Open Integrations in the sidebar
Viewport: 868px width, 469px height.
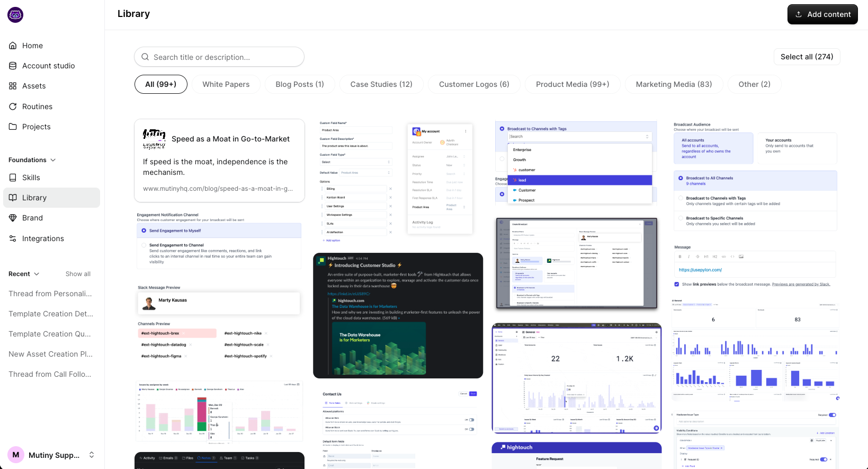tap(51, 238)
